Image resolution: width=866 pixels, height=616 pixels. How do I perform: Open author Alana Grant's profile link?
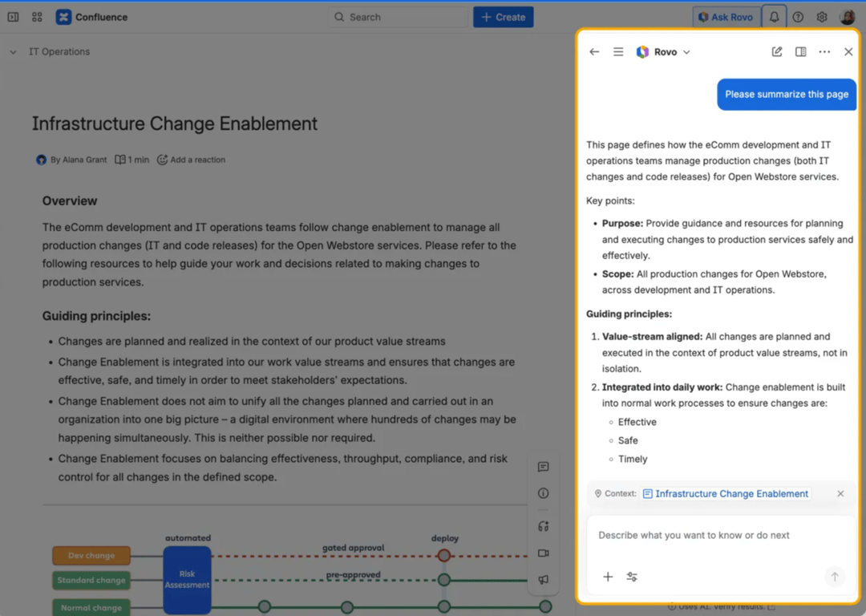[x=84, y=160]
